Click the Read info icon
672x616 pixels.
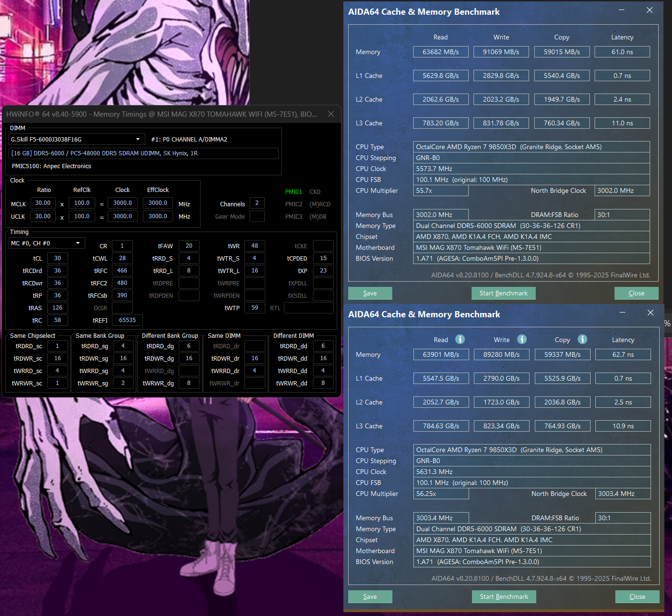(x=460, y=339)
